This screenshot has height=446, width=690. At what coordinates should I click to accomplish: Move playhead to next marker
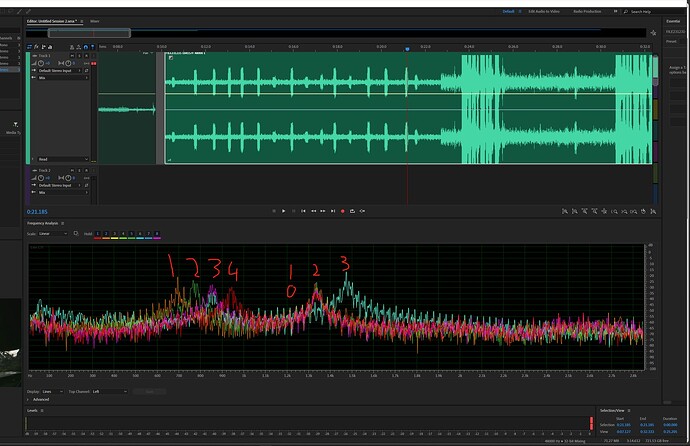coord(333,211)
